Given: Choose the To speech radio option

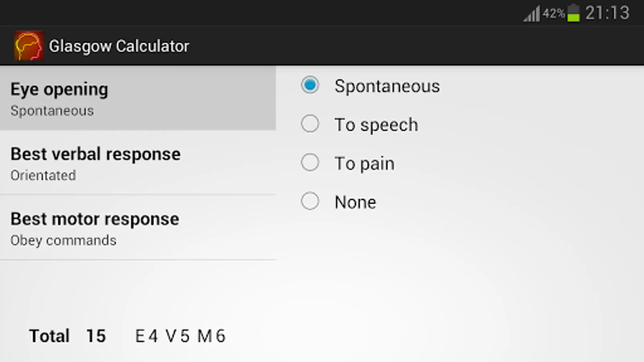Looking at the screenshot, I should [x=310, y=124].
